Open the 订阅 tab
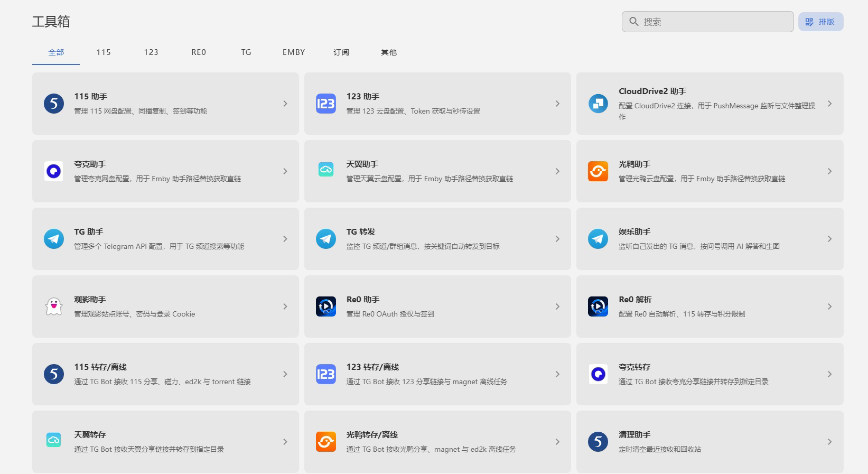The width and height of the screenshot is (868, 474). pos(341,52)
